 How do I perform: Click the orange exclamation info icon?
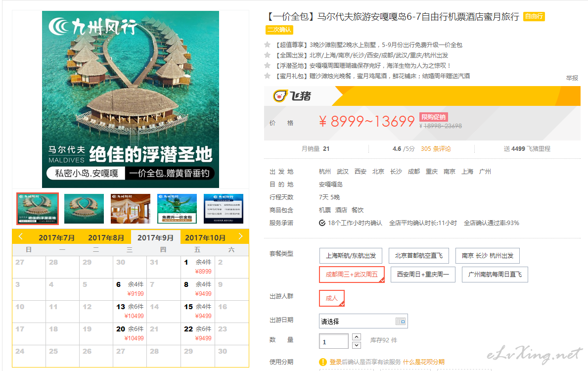click(x=323, y=362)
